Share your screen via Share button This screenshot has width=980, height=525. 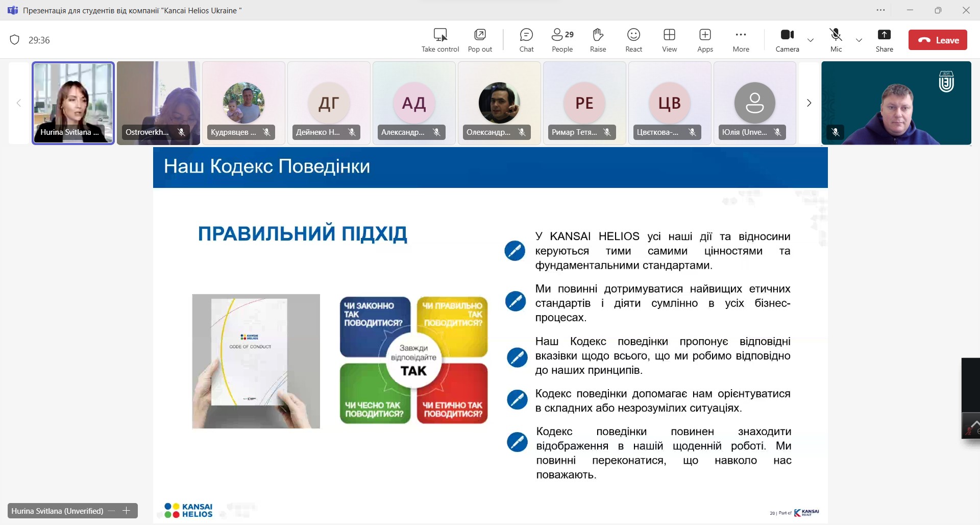coord(884,40)
